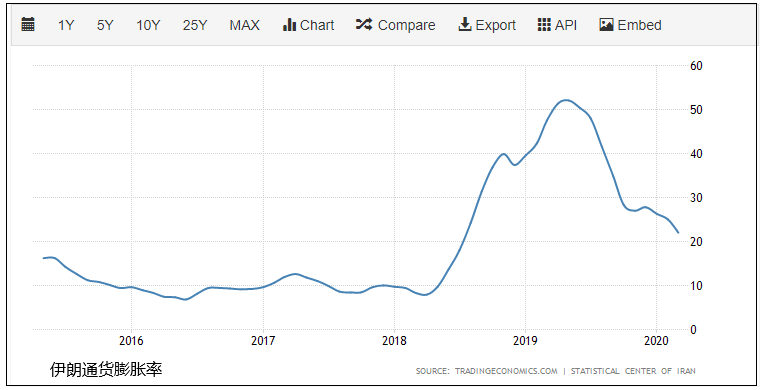Open the API option
762x390 pixels.
click(557, 25)
